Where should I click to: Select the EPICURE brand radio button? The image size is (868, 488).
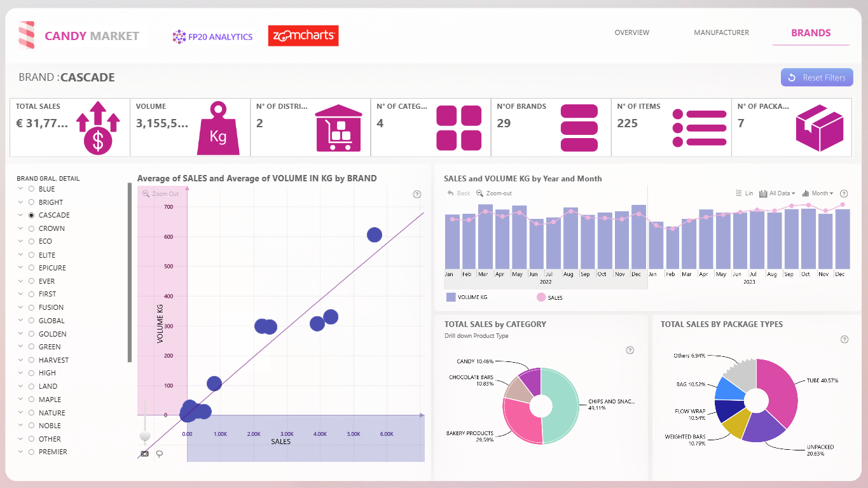(31, 268)
